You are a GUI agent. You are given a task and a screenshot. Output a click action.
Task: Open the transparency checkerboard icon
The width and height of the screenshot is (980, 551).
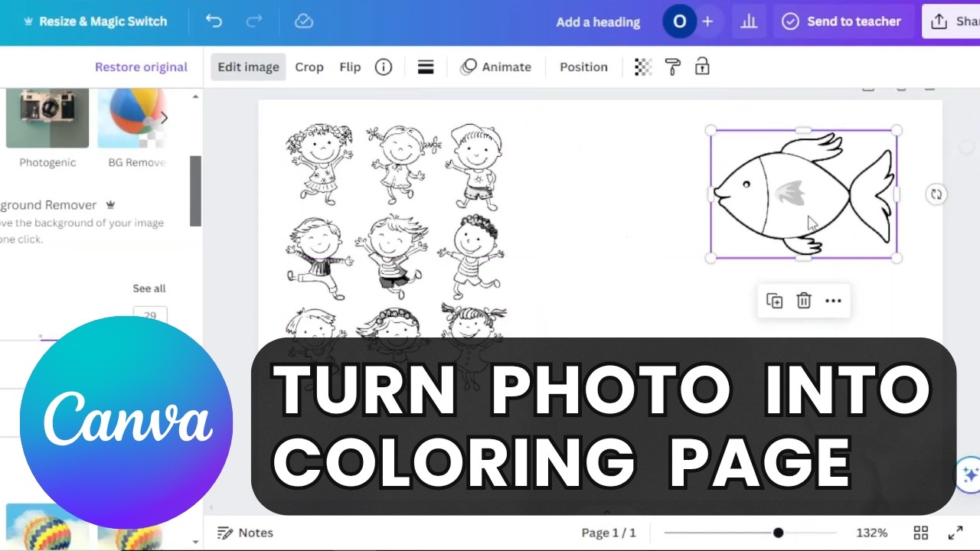643,67
